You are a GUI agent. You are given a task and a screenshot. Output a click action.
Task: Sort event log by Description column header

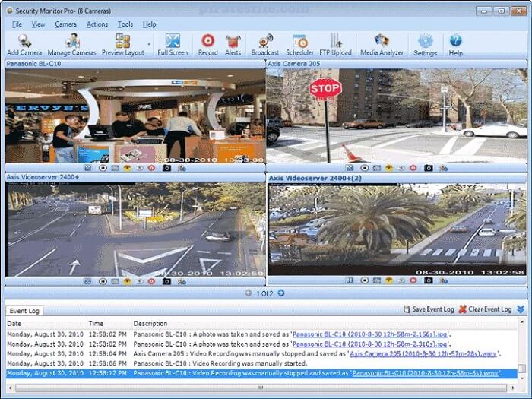pos(150,323)
